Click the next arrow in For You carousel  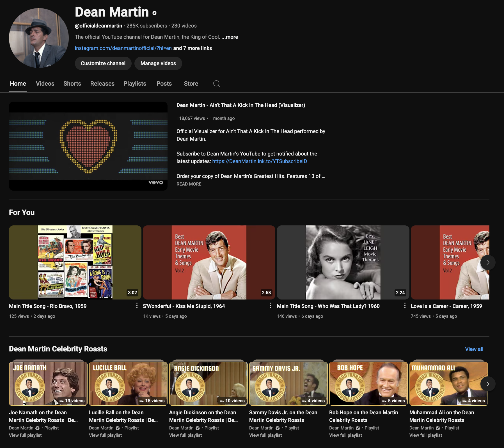pos(488,262)
